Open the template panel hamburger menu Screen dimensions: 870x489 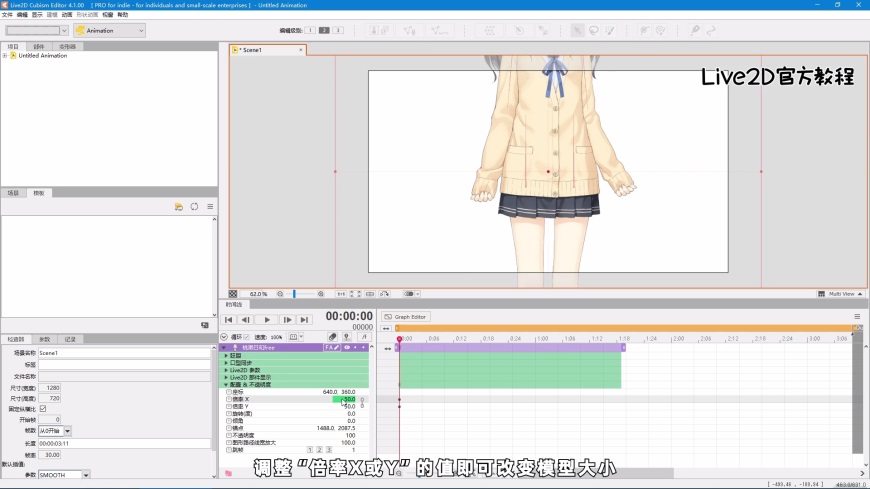click(210, 206)
